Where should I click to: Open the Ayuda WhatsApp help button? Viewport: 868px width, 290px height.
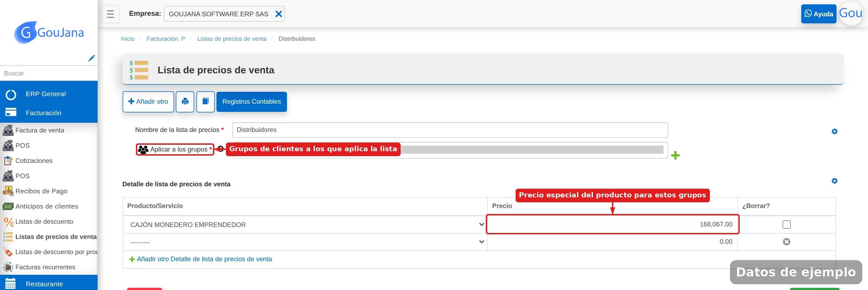(818, 14)
